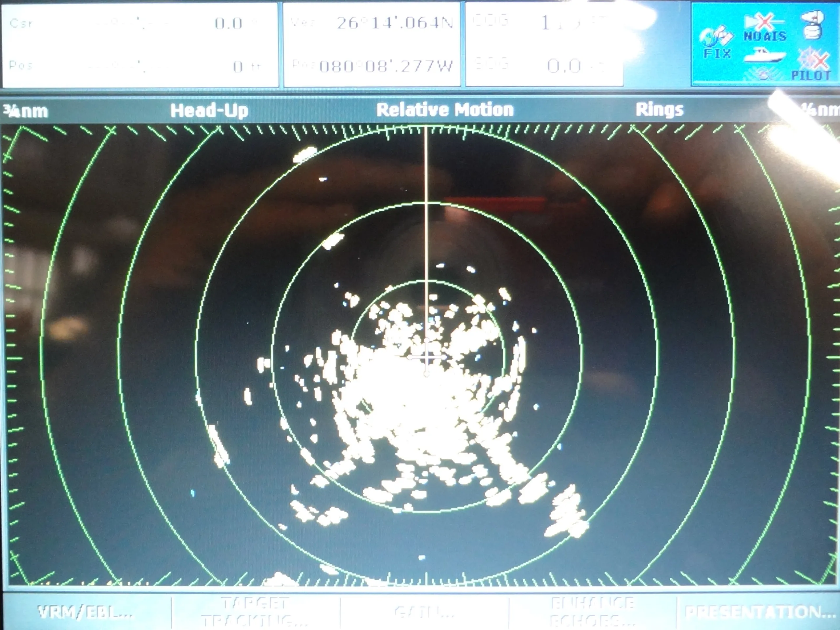840x630 pixels.
Task: Toggle the Head-Up orientation mode
Action: [209, 111]
